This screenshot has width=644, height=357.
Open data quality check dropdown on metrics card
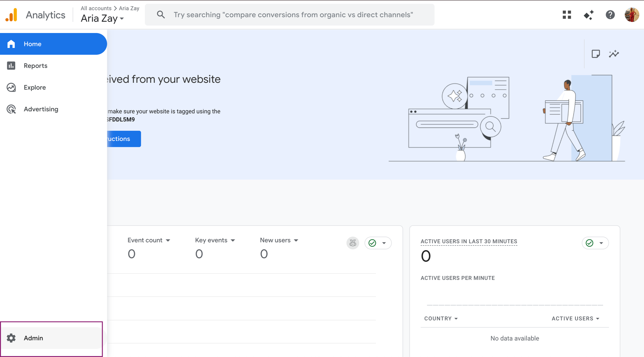[x=378, y=243]
